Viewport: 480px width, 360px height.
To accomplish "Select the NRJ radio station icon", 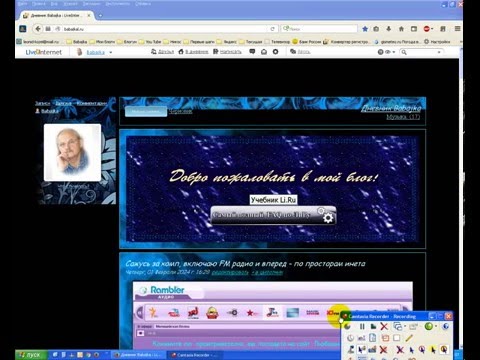I will tap(193, 313).
